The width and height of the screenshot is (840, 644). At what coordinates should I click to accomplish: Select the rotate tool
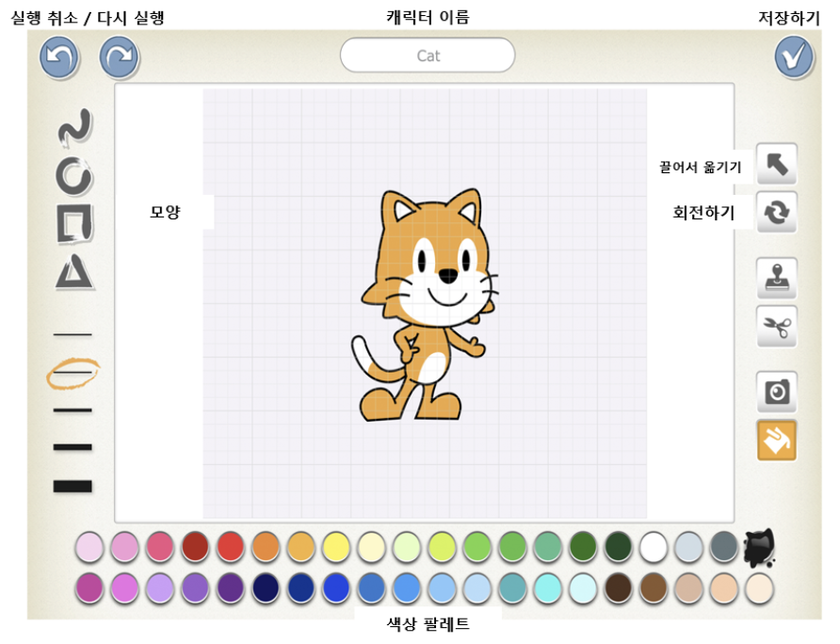click(x=776, y=212)
